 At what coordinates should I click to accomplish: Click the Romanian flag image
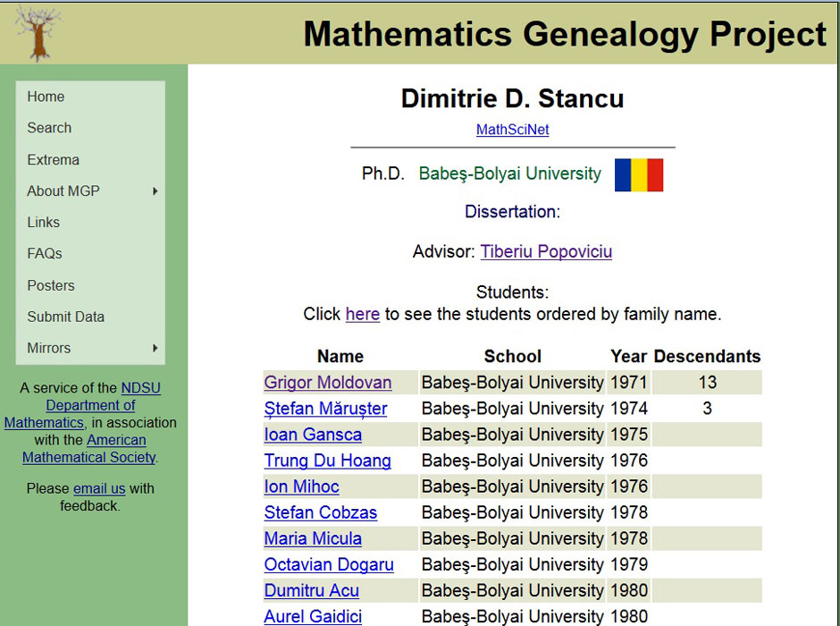tap(639, 174)
